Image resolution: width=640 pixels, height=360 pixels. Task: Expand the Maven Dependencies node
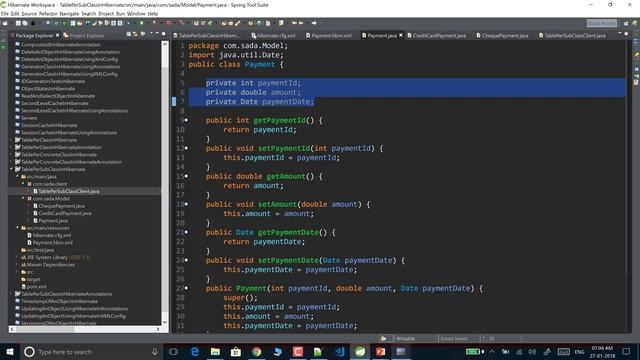(x=18, y=264)
